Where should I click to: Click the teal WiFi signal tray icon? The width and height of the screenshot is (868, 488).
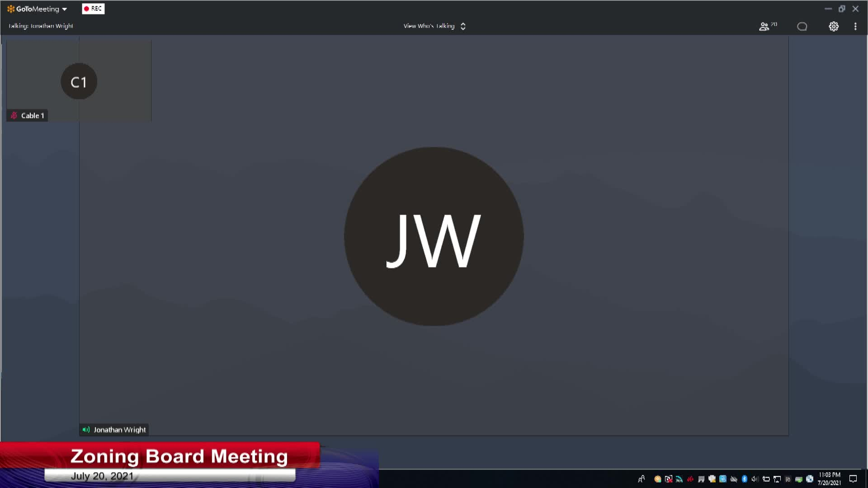point(679,479)
